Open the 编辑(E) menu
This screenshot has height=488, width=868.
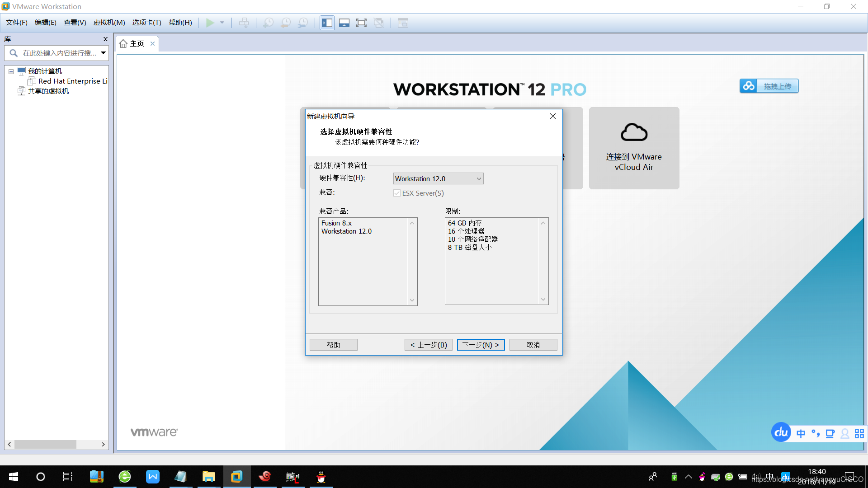point(46,23)
